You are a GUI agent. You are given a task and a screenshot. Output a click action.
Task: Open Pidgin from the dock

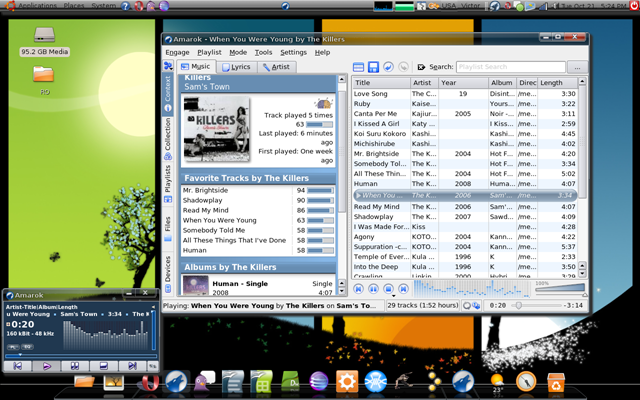203,382
